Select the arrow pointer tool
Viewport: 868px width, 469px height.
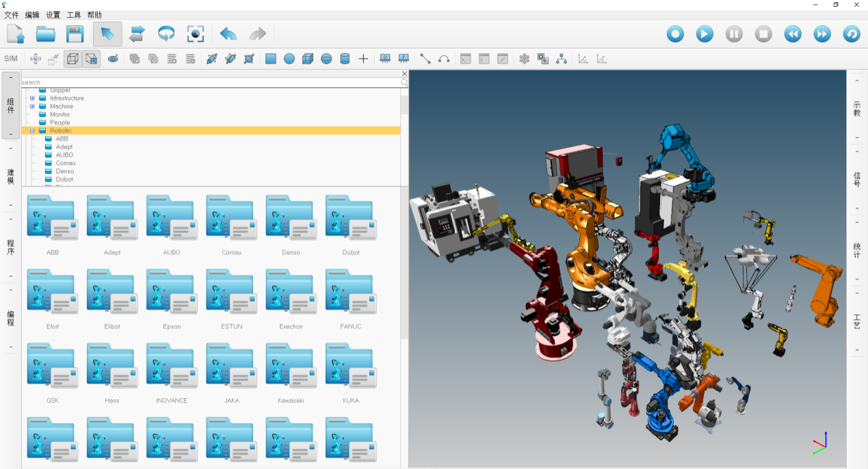(x=107, y=33)
